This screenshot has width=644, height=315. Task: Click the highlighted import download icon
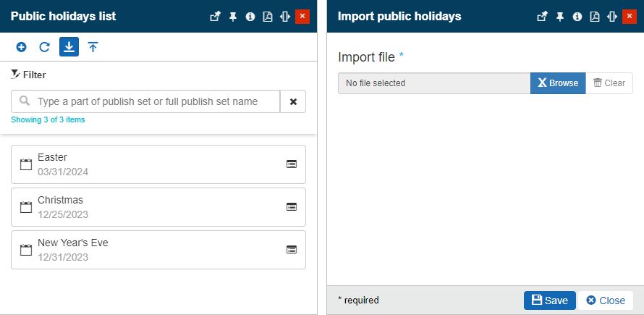point(69,47)
